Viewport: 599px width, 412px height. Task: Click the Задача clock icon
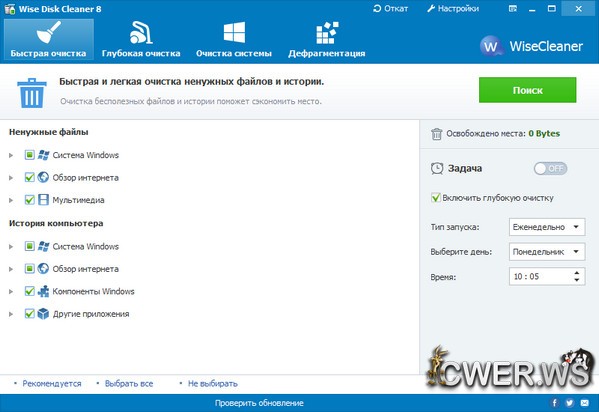click(437, 169)
